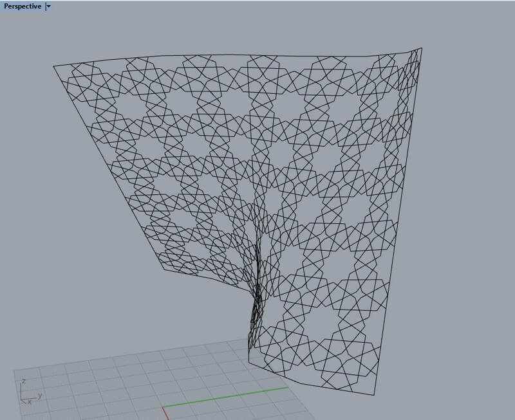Click the far-left corner of construction grid
Screen dimensions: 515x420
pyautogui.click(x=14, y=372)
